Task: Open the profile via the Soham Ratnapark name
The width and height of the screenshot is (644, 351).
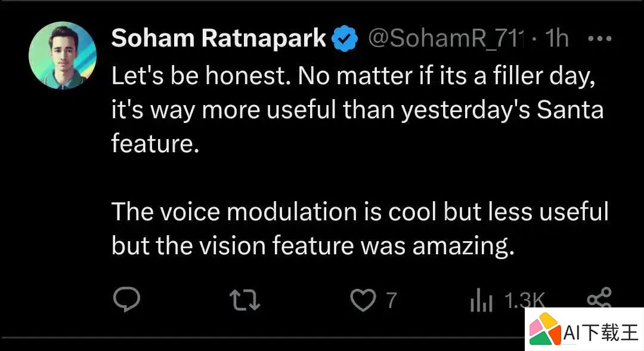Action: click(218, 38)
